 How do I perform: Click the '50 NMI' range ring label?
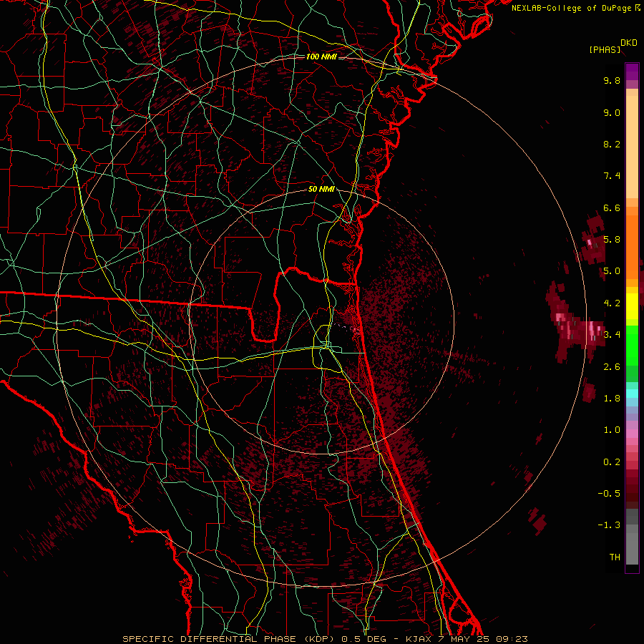pyautogui.click(x=321, y=190)
